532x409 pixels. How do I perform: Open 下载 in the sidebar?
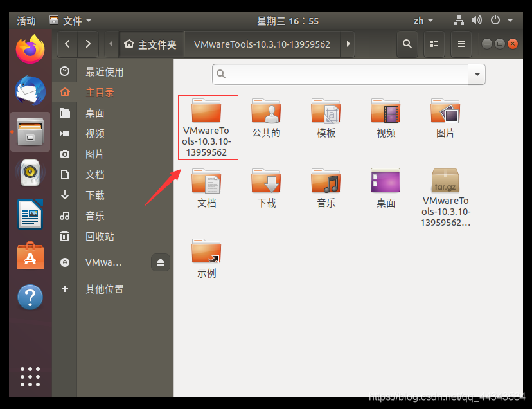(112, 195)
